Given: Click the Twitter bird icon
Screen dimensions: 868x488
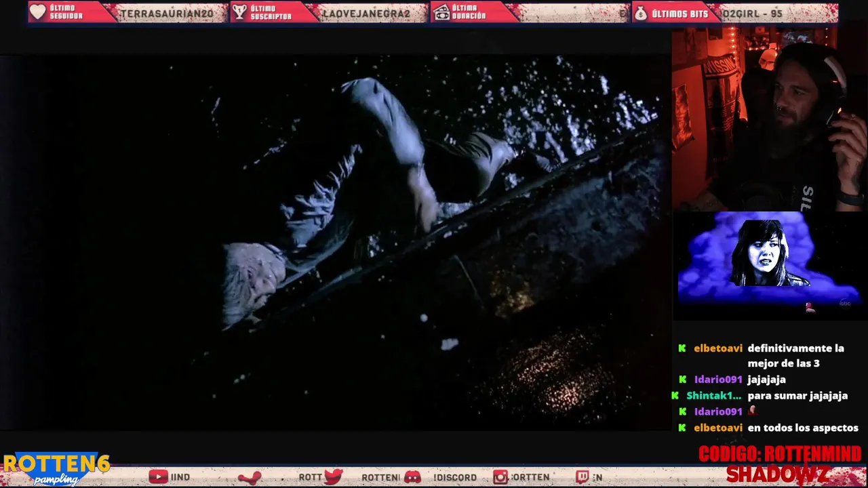Looking at the screenshot, I should 333,476.
